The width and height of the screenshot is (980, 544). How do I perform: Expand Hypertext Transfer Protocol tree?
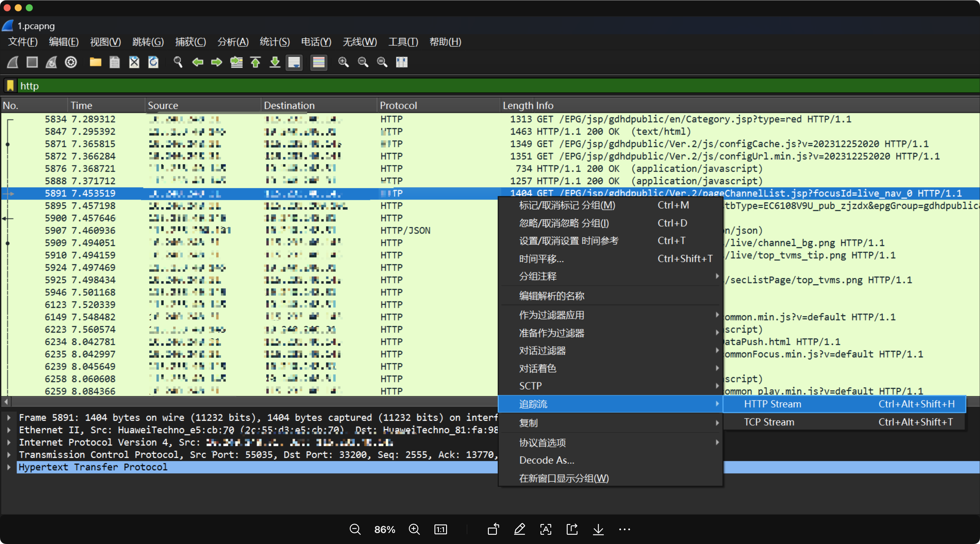9,467
